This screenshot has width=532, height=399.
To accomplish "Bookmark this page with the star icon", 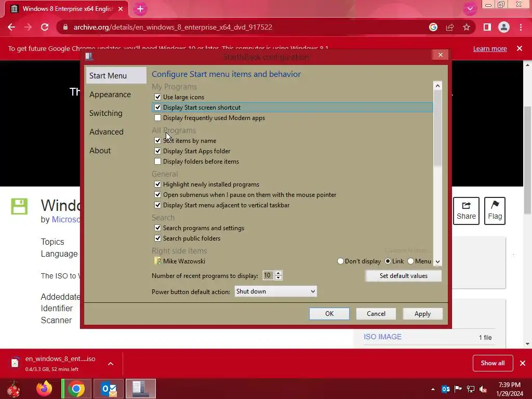I will 467,27.
